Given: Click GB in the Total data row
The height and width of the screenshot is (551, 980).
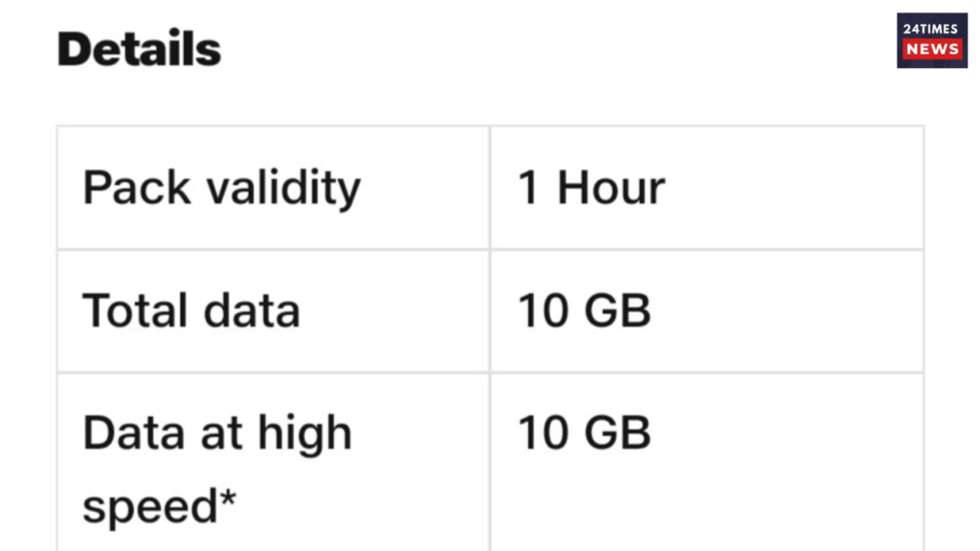Looking at the screenshot, I should coord(617,310).
